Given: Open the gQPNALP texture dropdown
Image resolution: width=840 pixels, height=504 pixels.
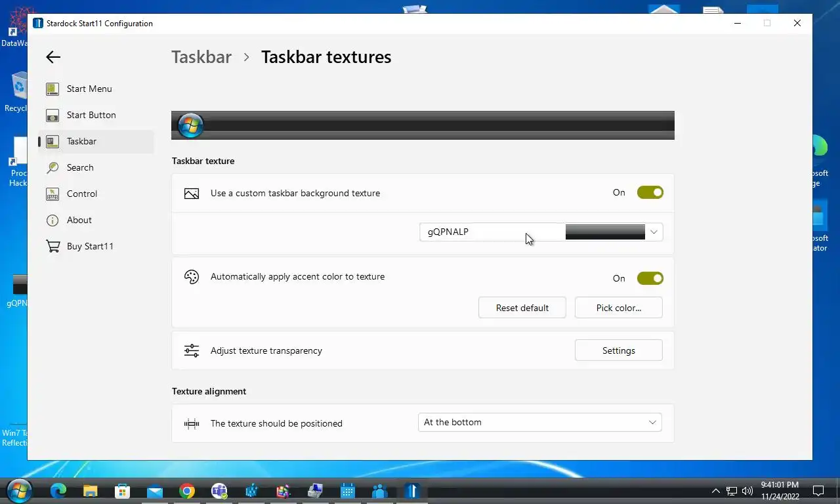Looking at the screenshot, I should [541, 232].
